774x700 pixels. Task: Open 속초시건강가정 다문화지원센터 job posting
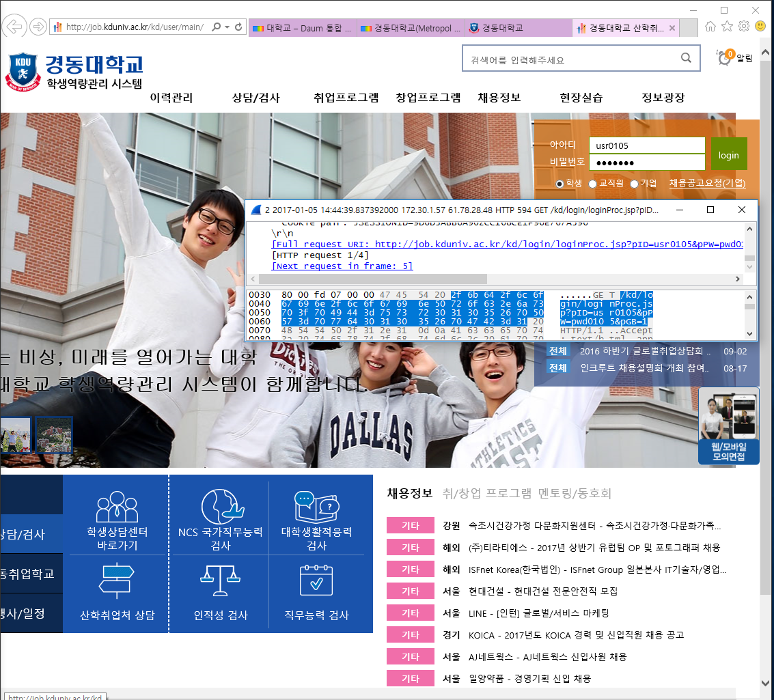[x=594, y=526]
